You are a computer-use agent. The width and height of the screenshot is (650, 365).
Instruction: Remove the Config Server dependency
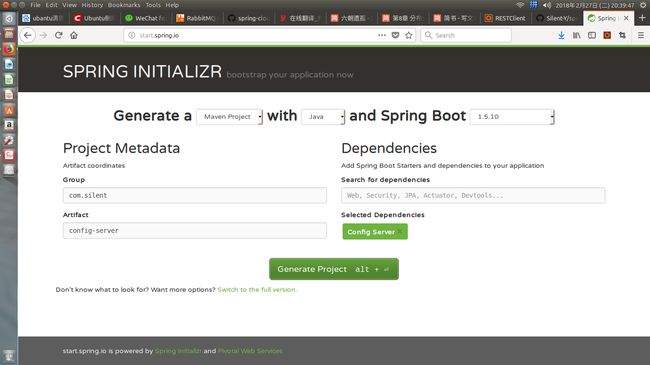pos(400,232)
